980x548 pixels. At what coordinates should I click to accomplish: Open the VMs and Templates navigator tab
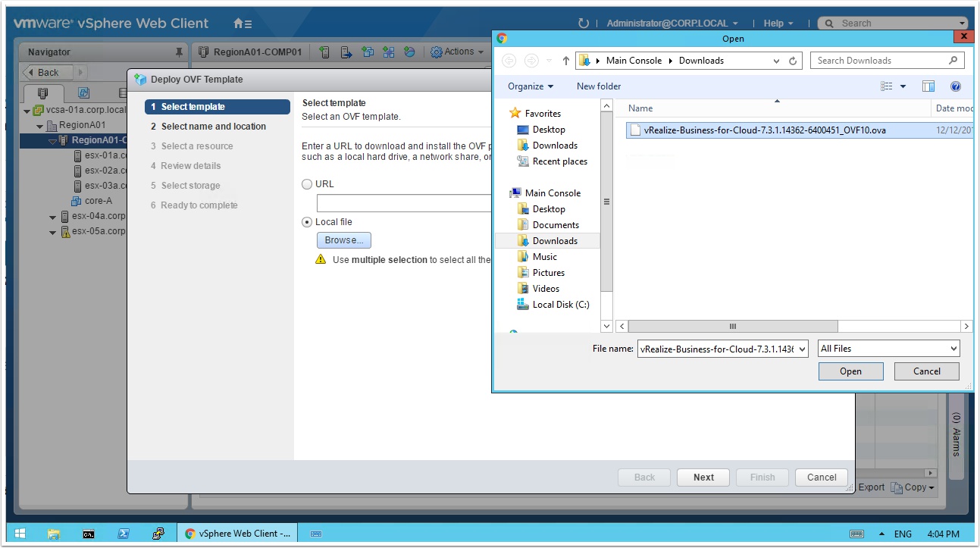coord(84,93)
